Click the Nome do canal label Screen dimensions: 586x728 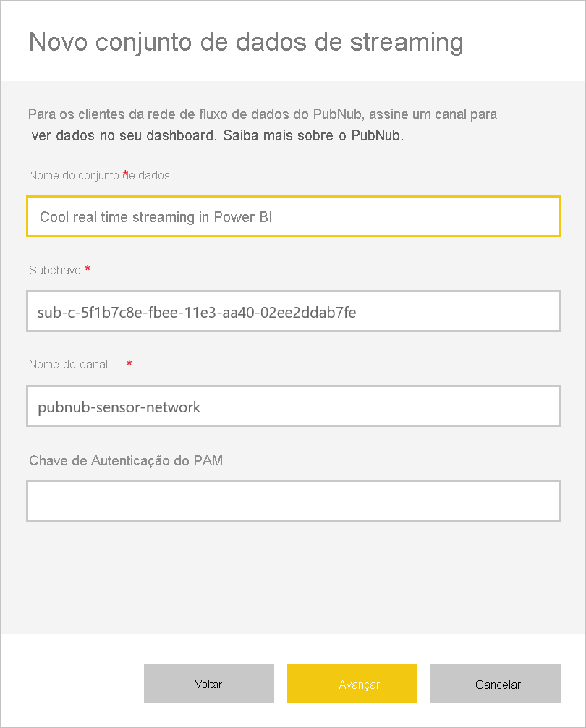(68, 364)
